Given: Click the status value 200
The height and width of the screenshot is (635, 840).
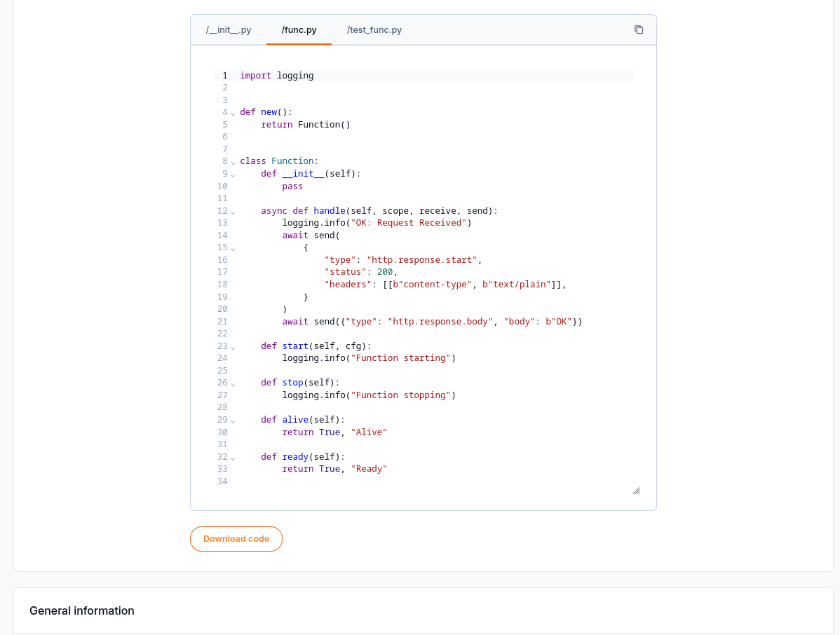Looking at the screenshot, I should 385,272.
